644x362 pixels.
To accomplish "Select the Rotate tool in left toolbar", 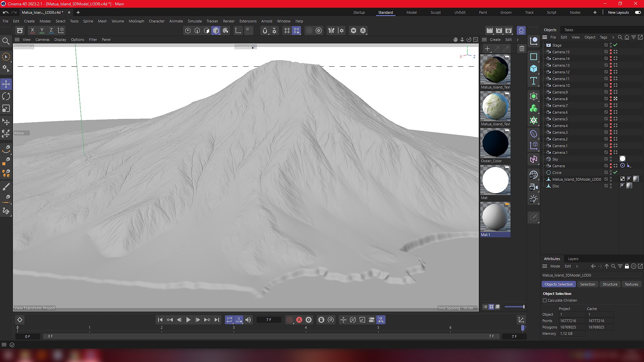I will coord(6,97).
